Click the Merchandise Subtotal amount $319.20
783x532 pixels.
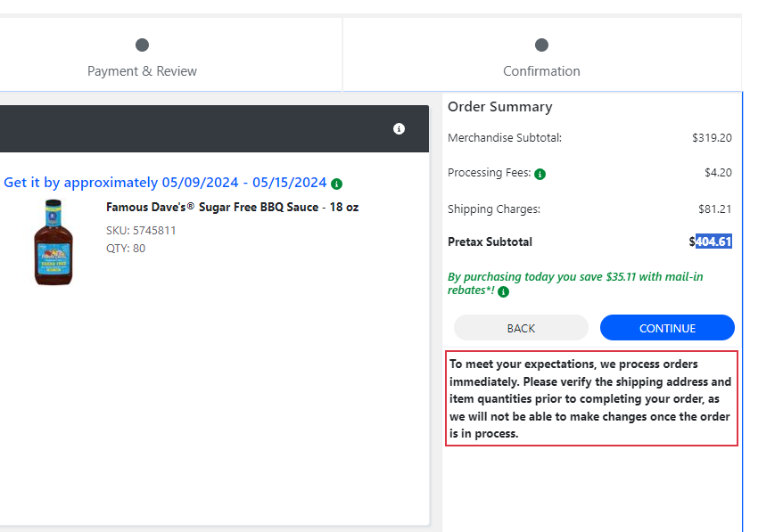[x=712, y=138]
